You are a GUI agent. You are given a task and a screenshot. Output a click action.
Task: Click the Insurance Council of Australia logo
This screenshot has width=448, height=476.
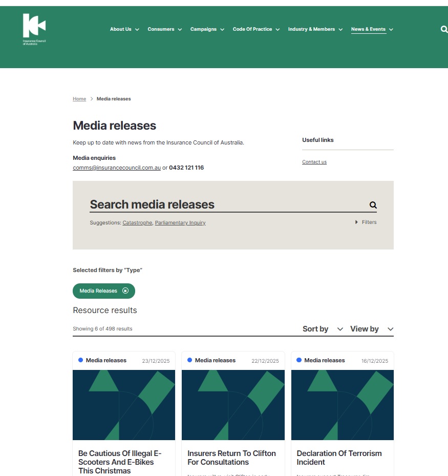pos(34,29)
